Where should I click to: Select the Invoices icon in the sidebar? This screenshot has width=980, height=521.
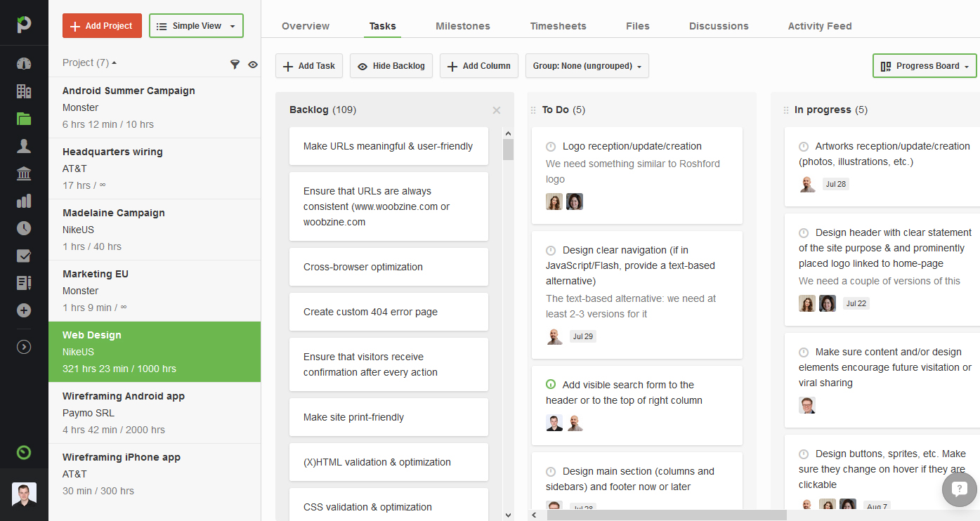(x=23, y=173)
